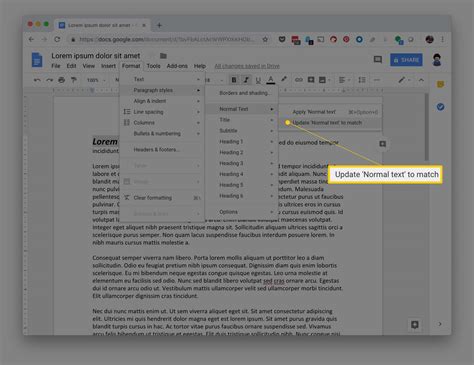The width and height of the screenshot is (474, 365).
Task: Click the Line spacing toolbar icon
Action: pos(362,80)
